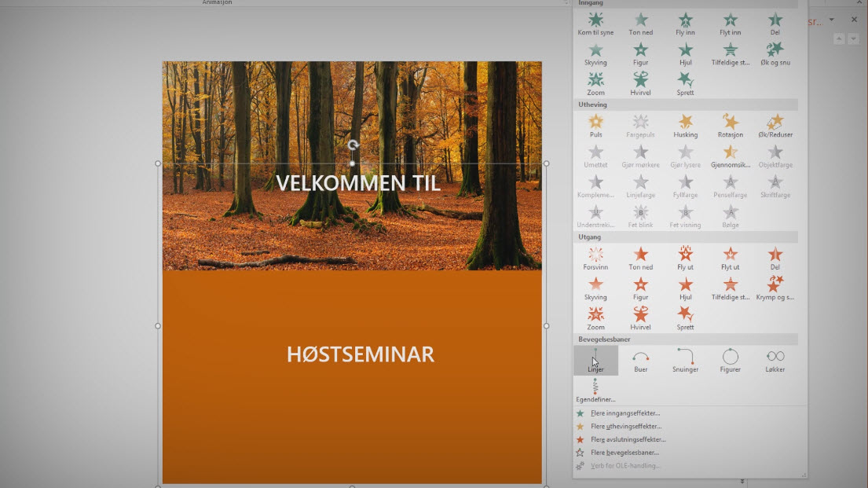Select the Øk/Reduser emphasis effect
This screenshot has width=868, height=488.
tap(775, 127)
